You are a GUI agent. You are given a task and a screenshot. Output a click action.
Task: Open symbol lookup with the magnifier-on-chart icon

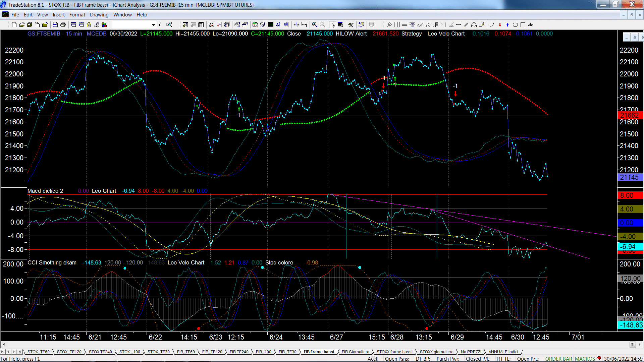pos(169,25)
